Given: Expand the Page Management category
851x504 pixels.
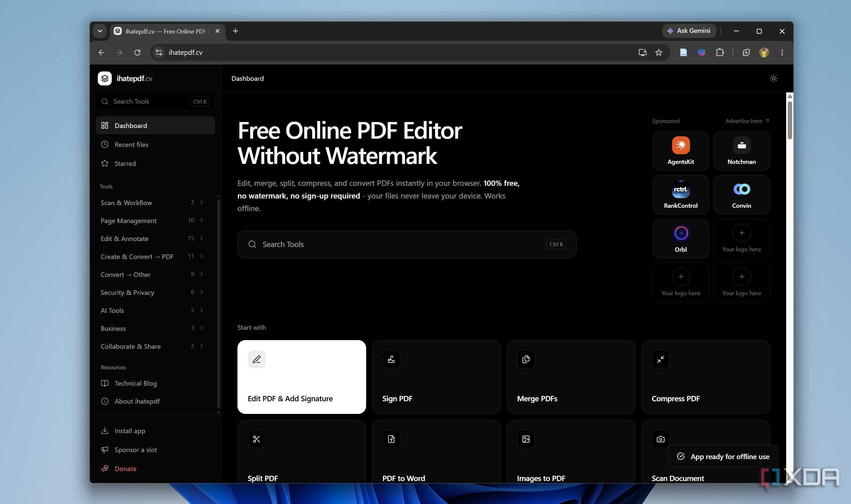Looking at the screenshot, I should 152,220.
